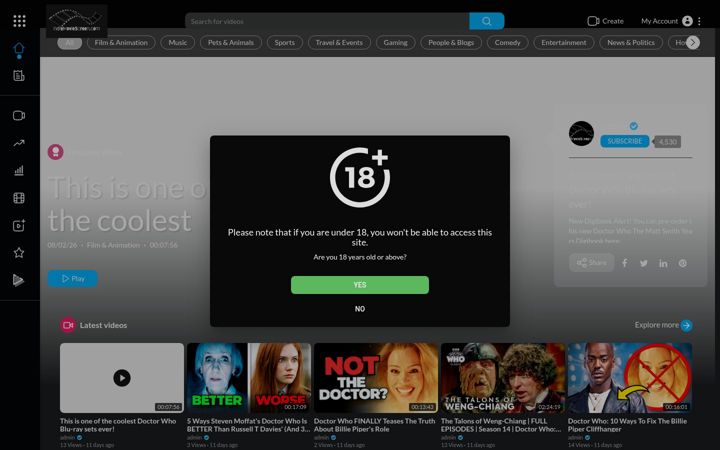This screenshot has height=450, width=720.
Task: Share on Twitter icon
Action: coord(644,263)
